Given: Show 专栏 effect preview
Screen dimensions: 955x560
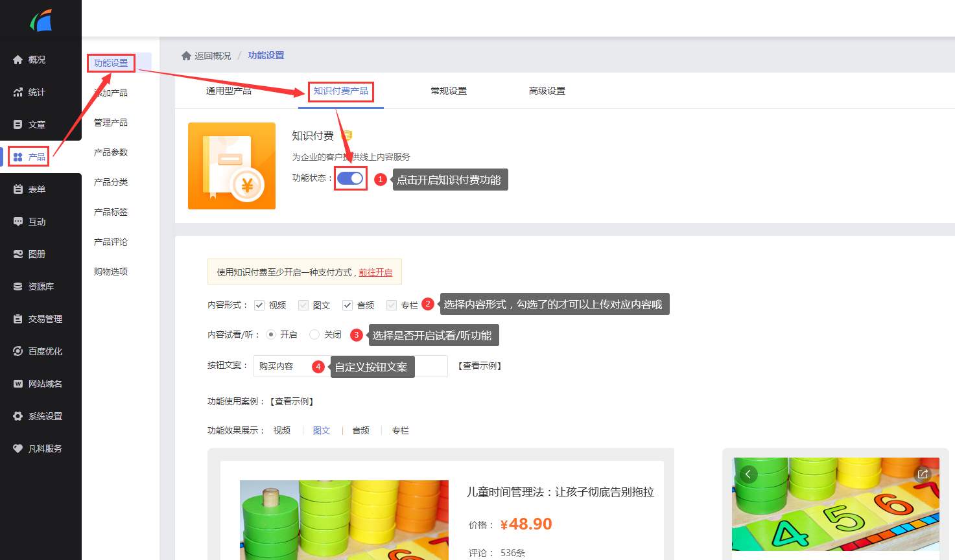Looking at the screenshot, I should click(401, 430).
